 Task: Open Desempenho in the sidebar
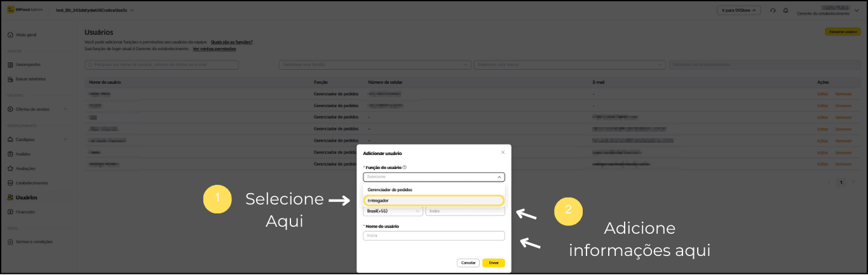tap(28, 64)
